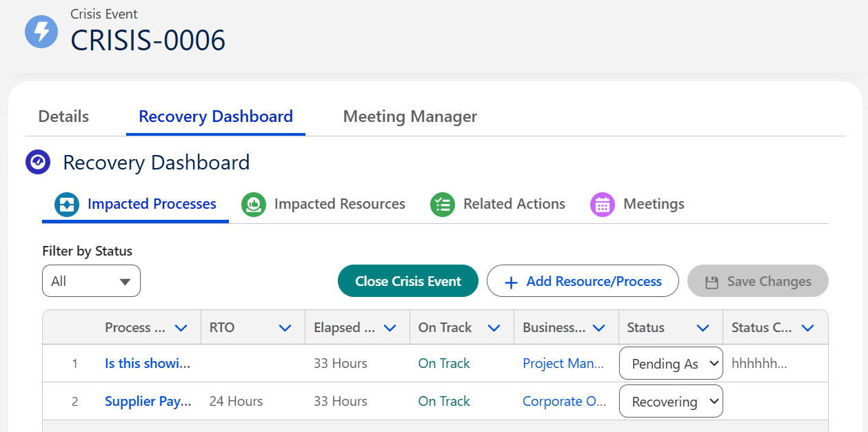868x432 pixels.
Task: Click the green Impacted Resources icon
Action: coord(253,204)
